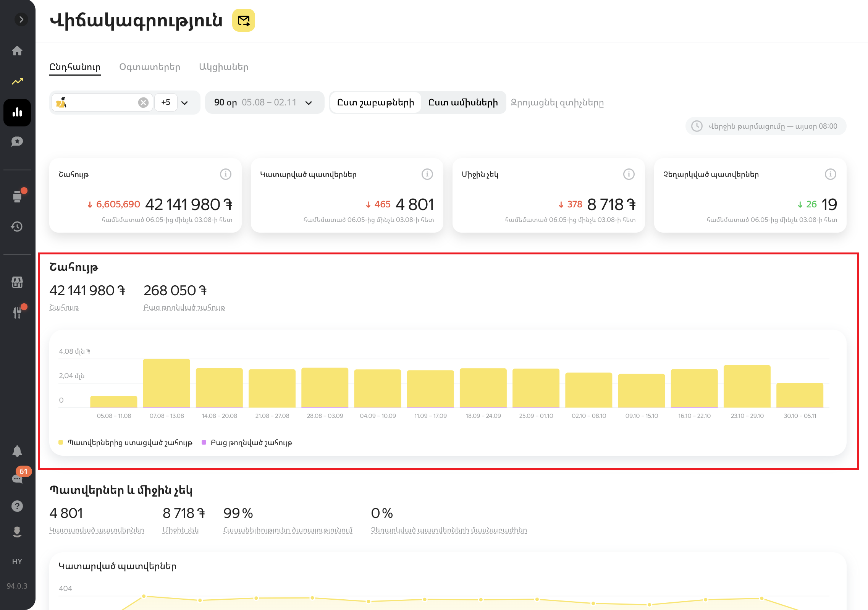Open the 90 օր date range dropdown
This screenshot has width=868, height=610.
tap(264, 103)
